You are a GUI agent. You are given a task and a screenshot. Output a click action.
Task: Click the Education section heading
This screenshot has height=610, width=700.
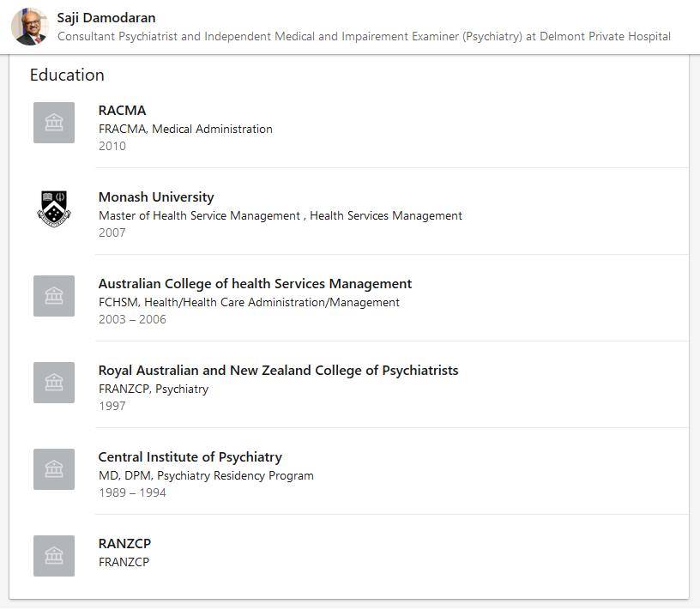click(x=67, y=75)
